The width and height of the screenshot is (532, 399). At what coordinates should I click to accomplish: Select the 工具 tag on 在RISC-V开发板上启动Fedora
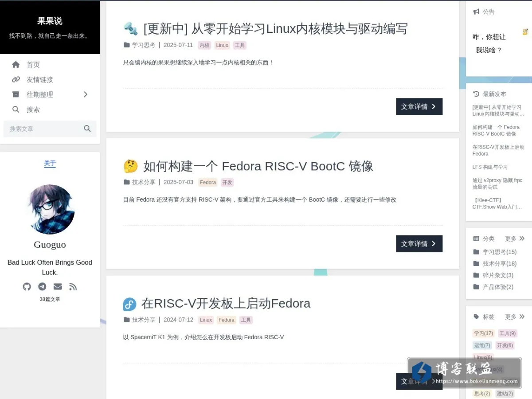click(246, 320)
